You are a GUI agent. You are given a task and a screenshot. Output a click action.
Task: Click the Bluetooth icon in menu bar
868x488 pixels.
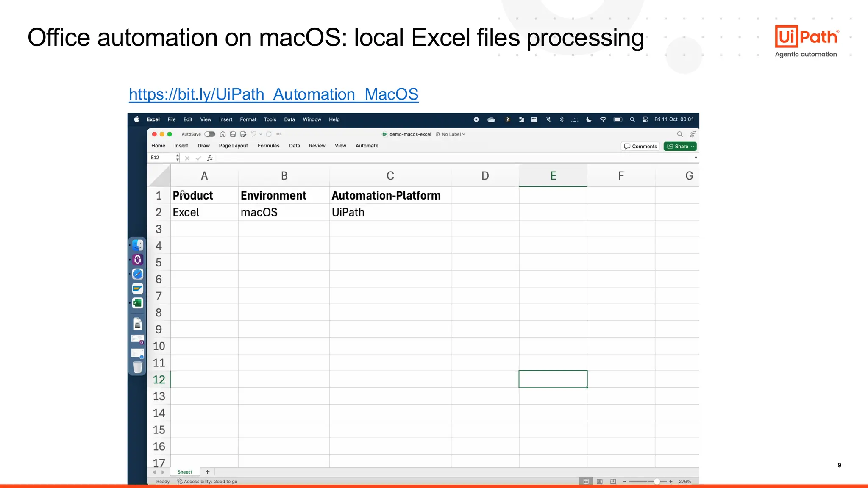pyautogui.click(x=562, y=119)
